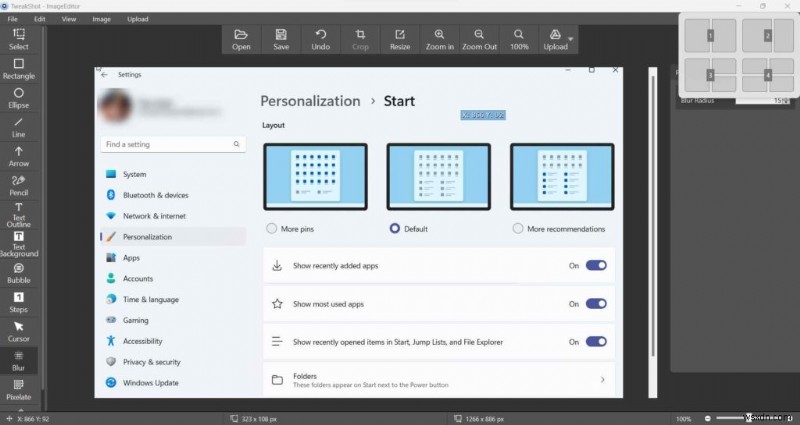Select the More pins radio button
This screenshot has width=800, height=425.
point(271,228)
